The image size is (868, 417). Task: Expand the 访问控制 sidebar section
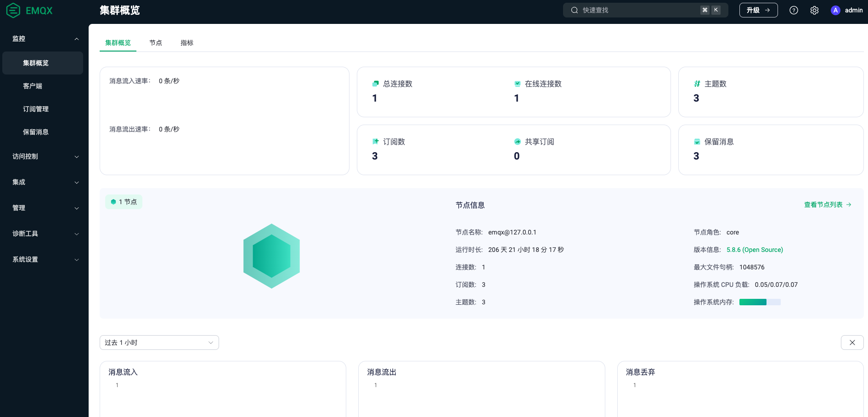click(x=77, y=156)
